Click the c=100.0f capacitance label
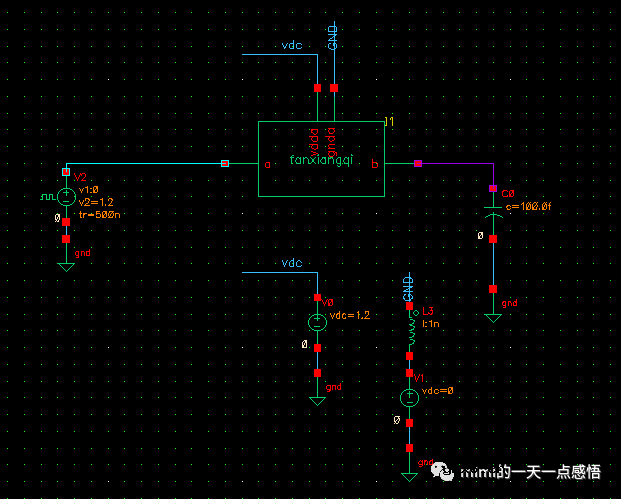 point(528,205)
